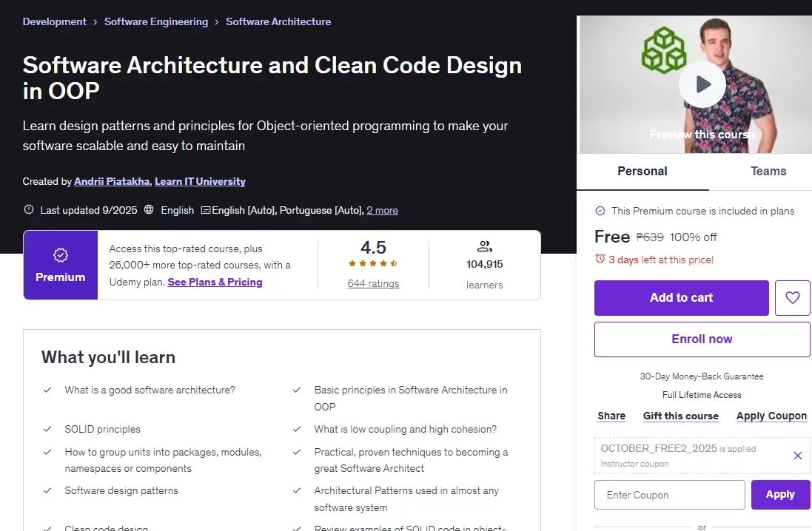
Task: Click 'Basic principles in Software Architecture' item
Action: coord(411,399)
